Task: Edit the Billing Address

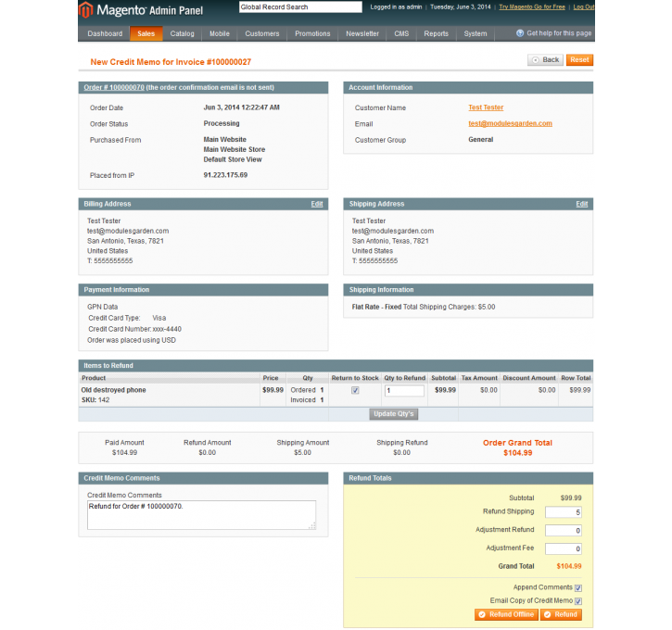Action: point(317,204)
